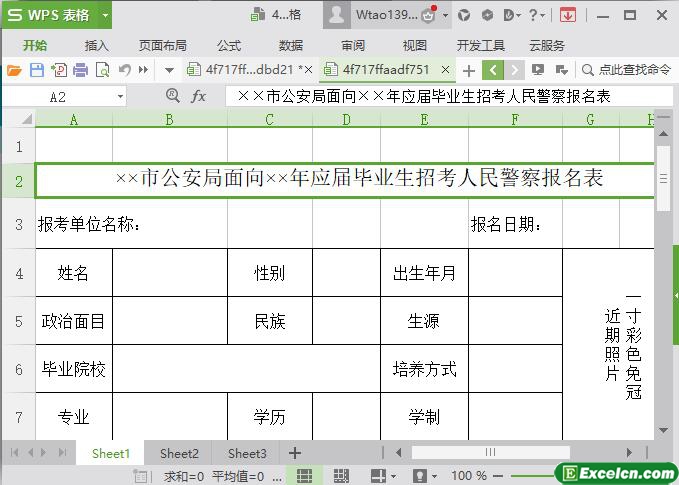Open the help question mark menu
The image size is (679, 485).
pyautogui.click(x=537, y=15)
